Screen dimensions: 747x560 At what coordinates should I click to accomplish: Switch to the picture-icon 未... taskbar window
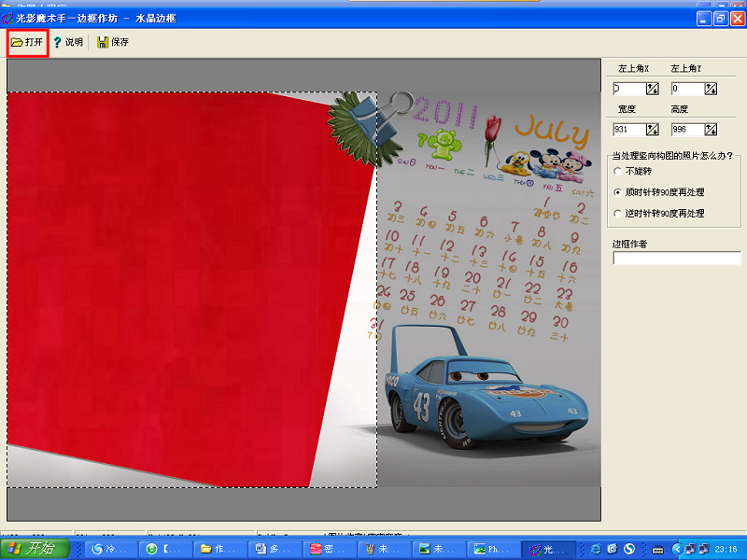coord(438,549)
